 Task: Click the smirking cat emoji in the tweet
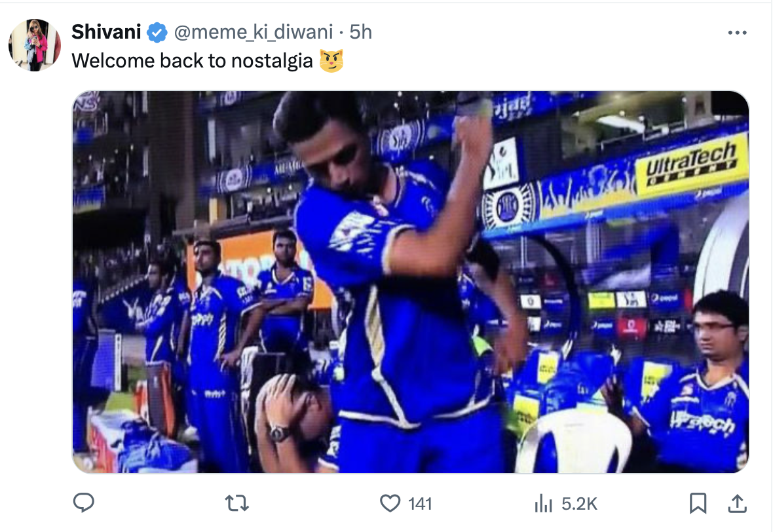pos(331,61)
